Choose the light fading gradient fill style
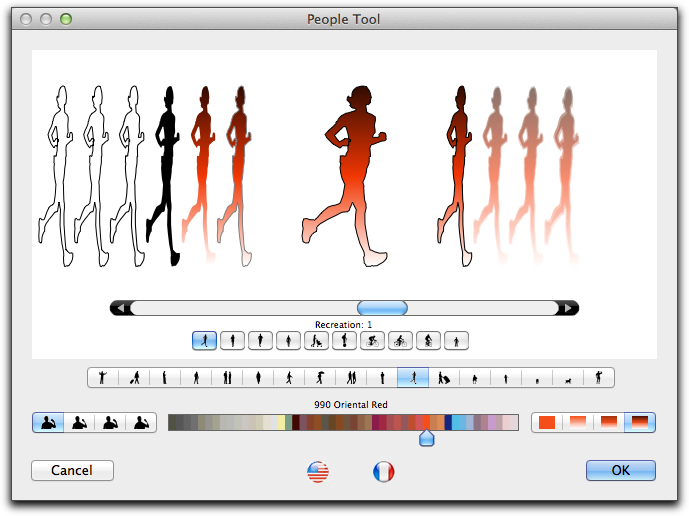The width and height of the screenshot is (689, 516). pyautogui.click(x=578, y=422)
